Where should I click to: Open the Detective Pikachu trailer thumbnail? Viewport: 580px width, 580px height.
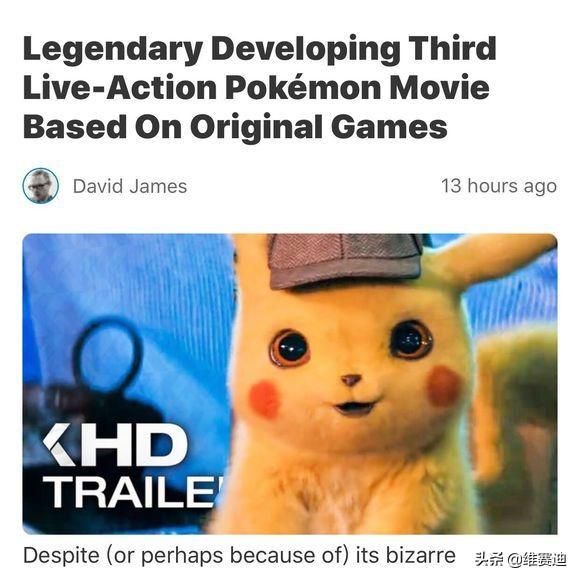pos(290,384)
